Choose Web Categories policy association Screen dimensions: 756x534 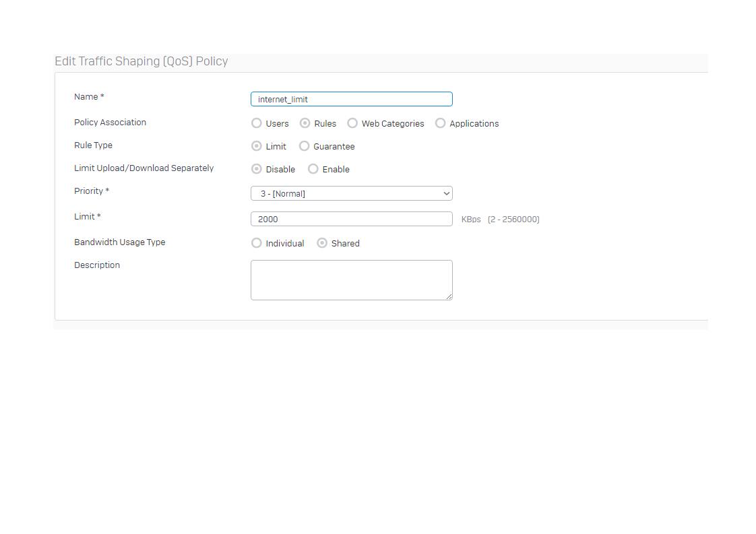(x=352, y=123)
